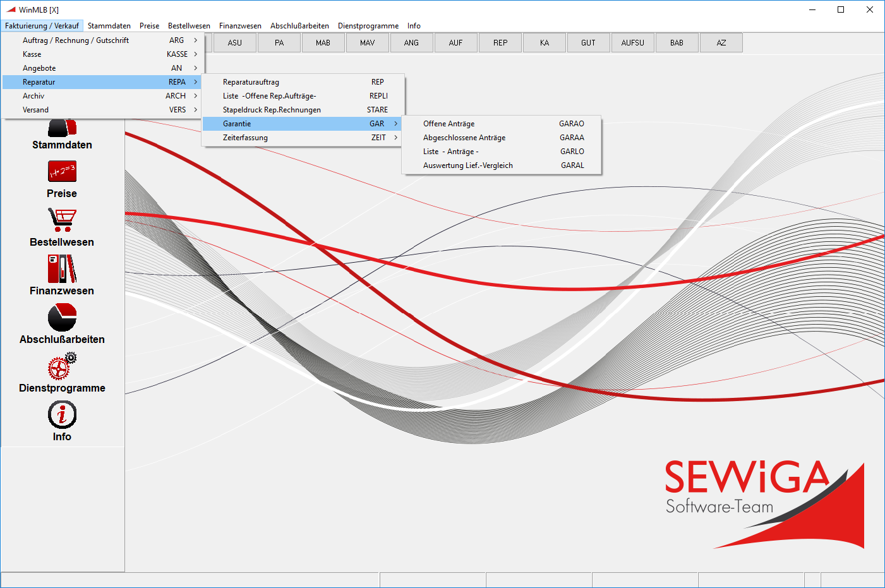The image size is (885, 588).
Task: Open the Bestellwesen menu in menu bar
Action: [x=190, y=26]
